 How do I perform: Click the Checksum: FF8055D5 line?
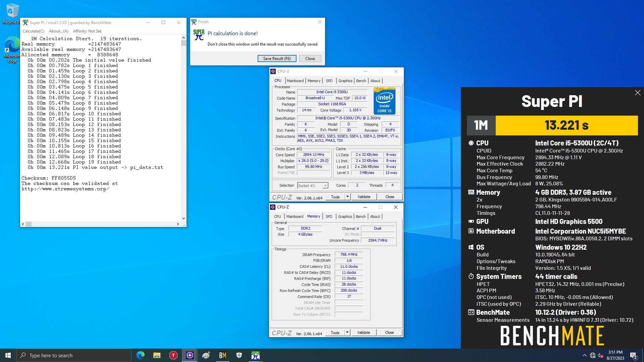point(49,178)
